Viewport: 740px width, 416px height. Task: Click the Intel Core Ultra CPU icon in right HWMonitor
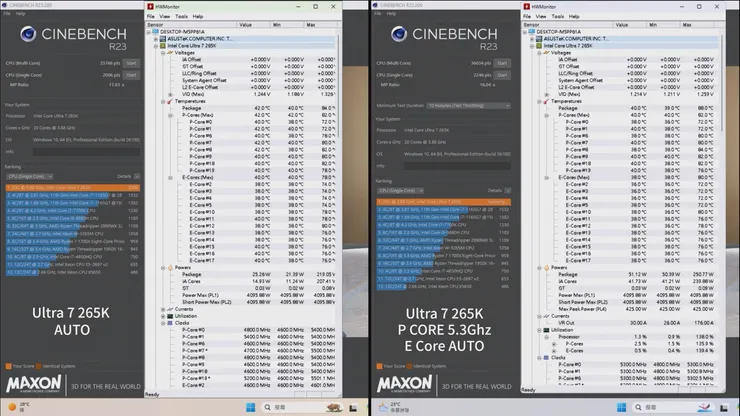[539, 46]
